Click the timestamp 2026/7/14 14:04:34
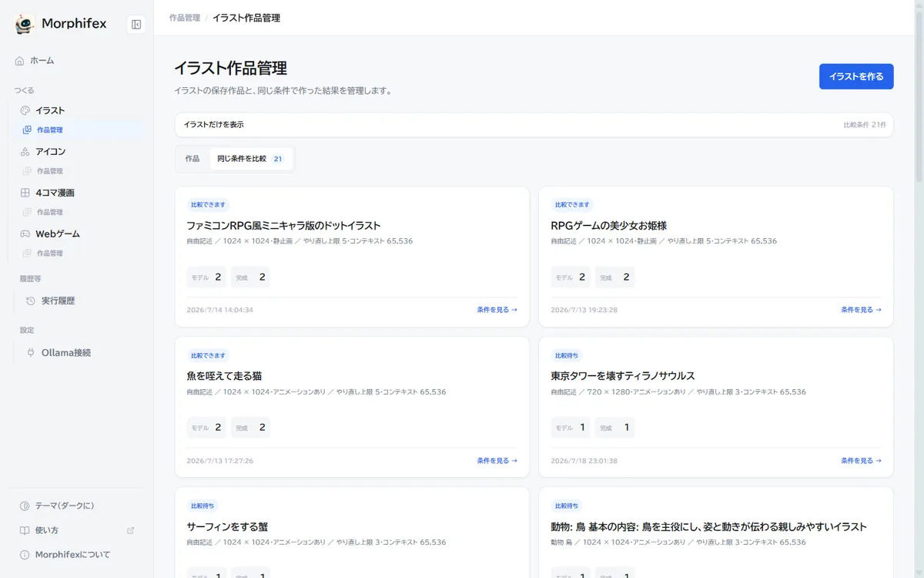The image size is (924, 578). [x=219, y=310]
